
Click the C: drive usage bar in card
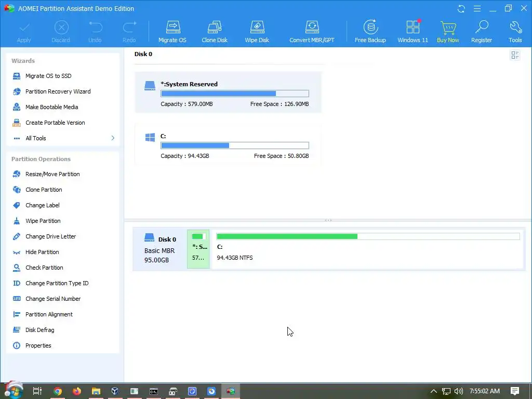click(x=235, y=145)
